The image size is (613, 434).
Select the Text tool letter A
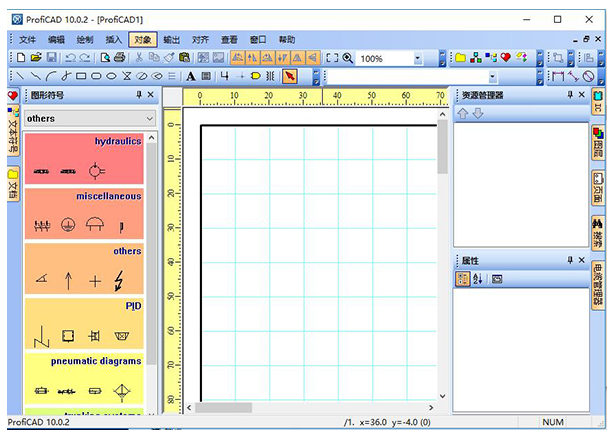coord(190,76)
